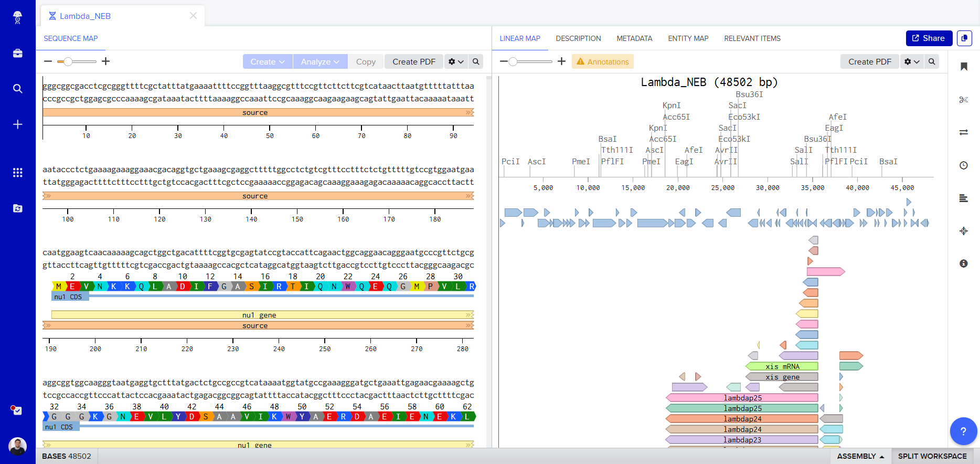This screenshot has height=464, width=980.
Task: Click the copy icon beside Share
Action: click(x=964, y=38)
